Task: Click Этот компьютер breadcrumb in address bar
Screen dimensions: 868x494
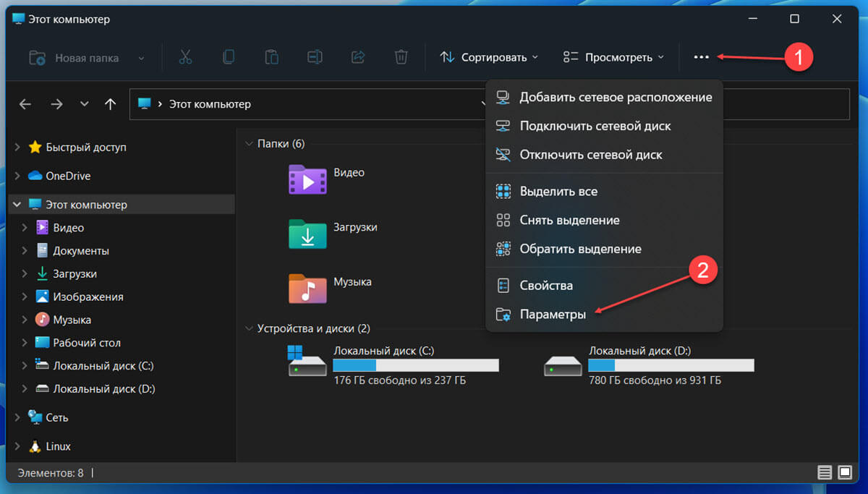Action: [210, 104]
